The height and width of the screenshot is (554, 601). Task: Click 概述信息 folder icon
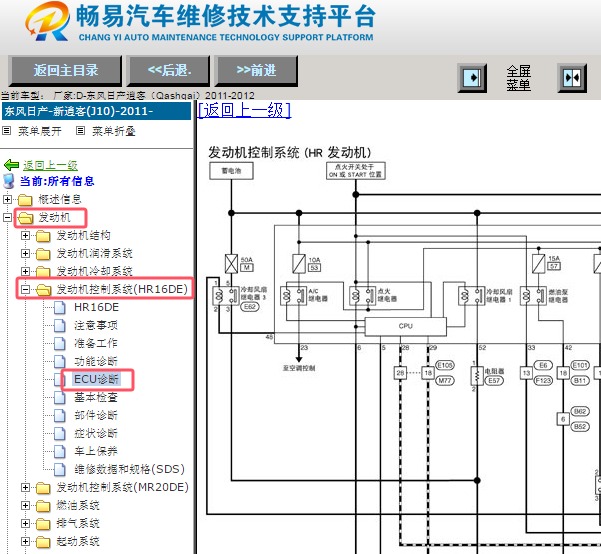click(25, 200)
